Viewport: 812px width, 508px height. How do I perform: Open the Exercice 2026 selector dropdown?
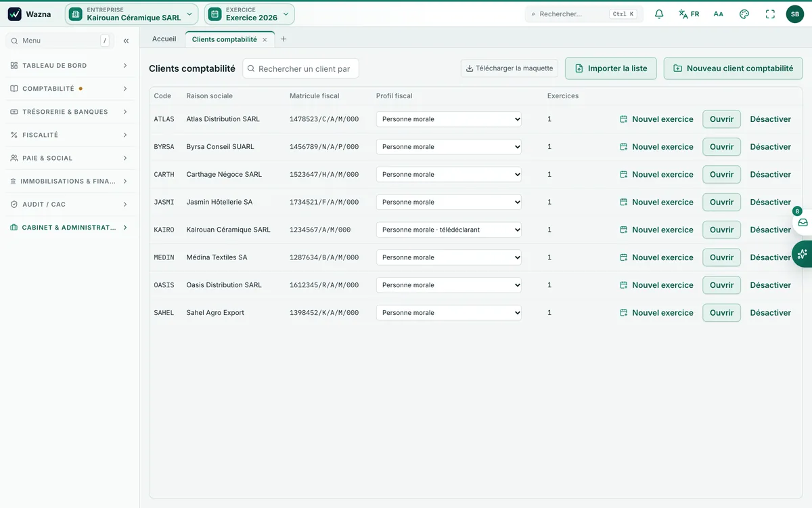coord(250,14)
